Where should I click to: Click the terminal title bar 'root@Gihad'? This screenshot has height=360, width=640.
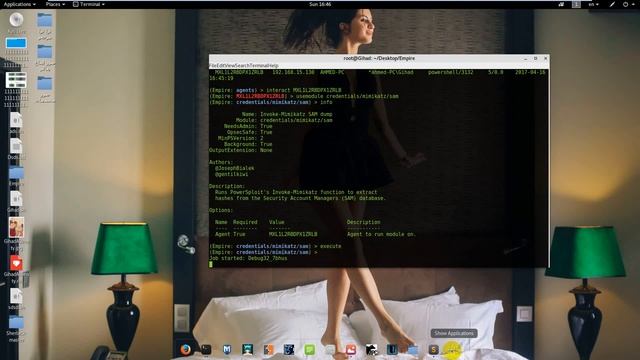point(379,58)
